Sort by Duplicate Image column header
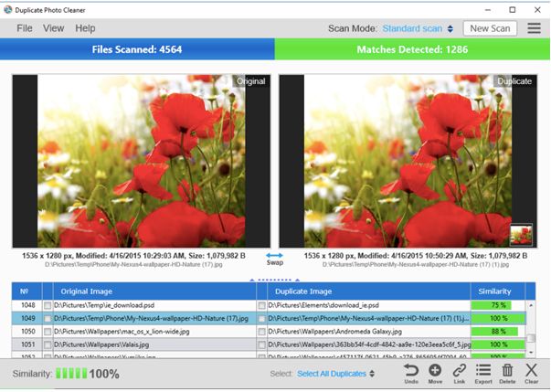This screenshot has width=551, height=392. (368, 291)
